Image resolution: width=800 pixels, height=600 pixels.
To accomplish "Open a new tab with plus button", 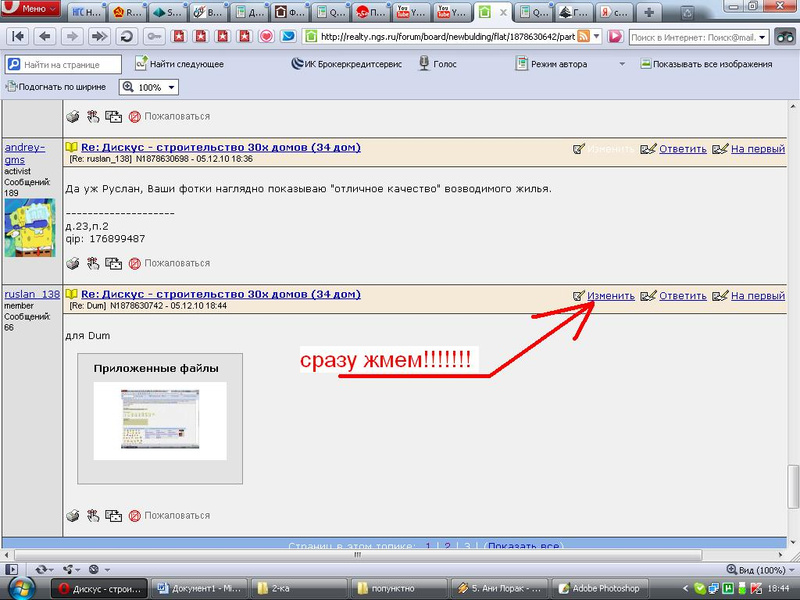I will point(648,12).
